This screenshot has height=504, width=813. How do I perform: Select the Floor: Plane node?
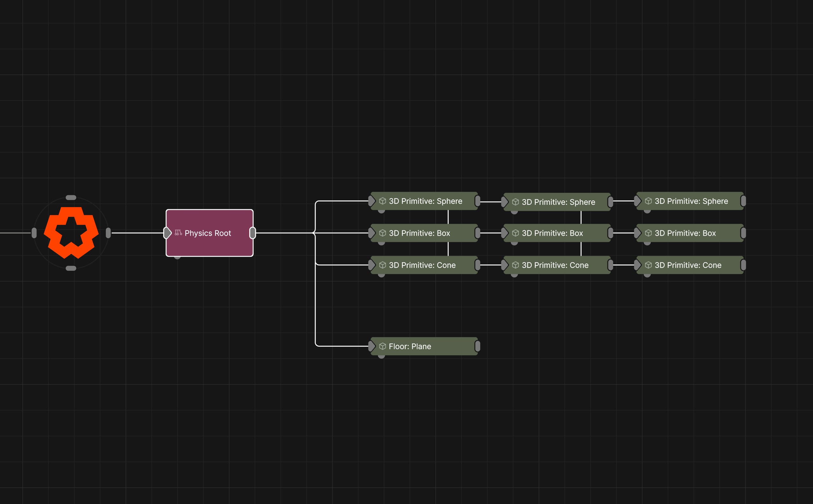(x=424, y=346)
